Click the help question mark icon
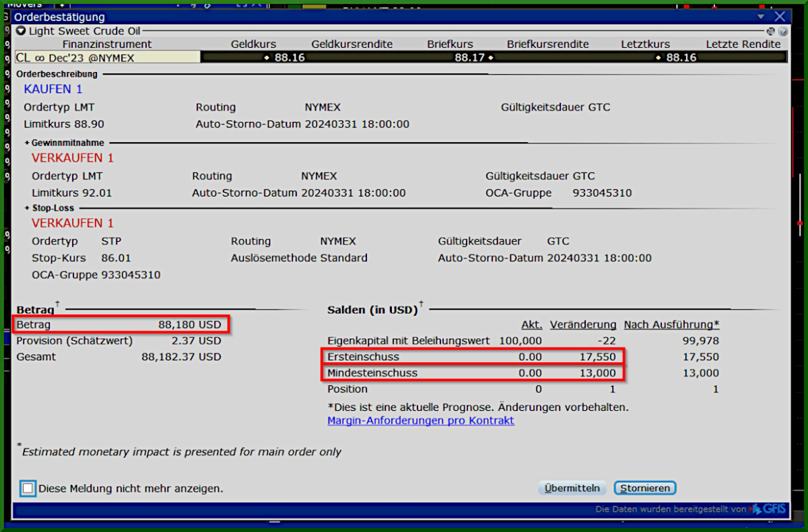 click(783, 32)
